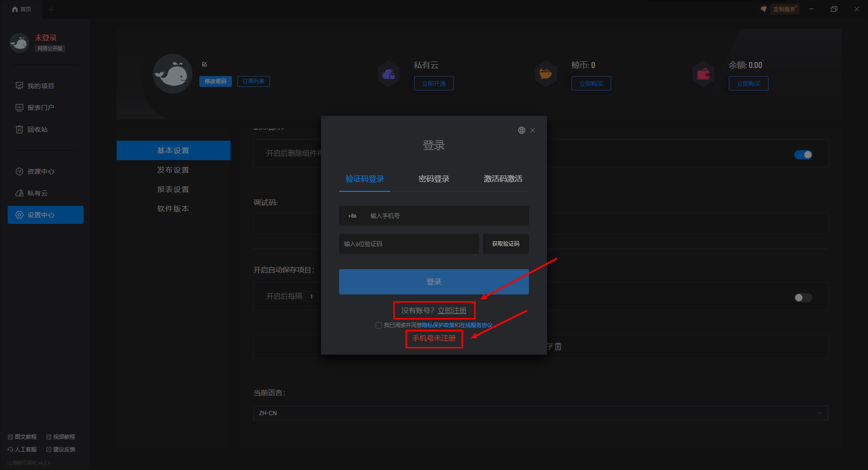Contact 人工客服 support

22,450
